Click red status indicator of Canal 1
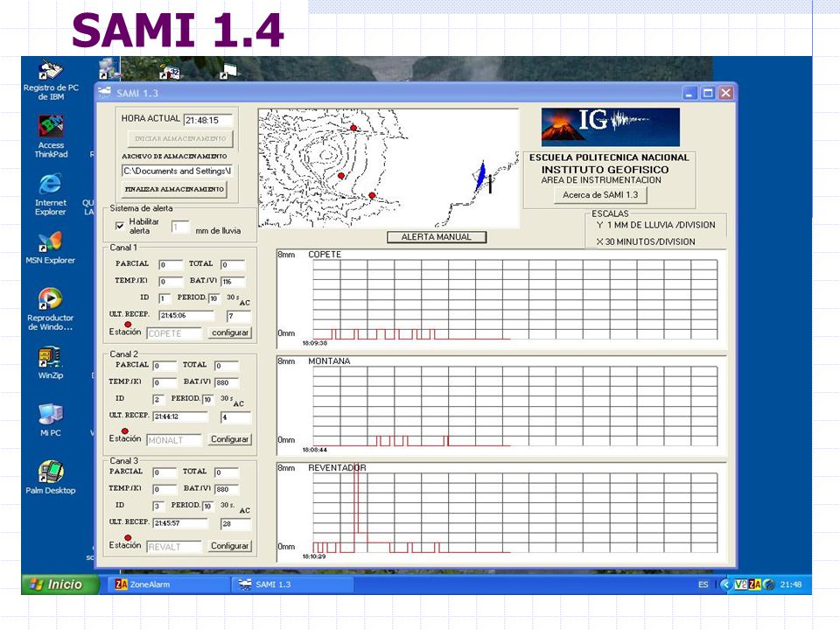Viewport: 840px width, 630px height. point(128,324)
